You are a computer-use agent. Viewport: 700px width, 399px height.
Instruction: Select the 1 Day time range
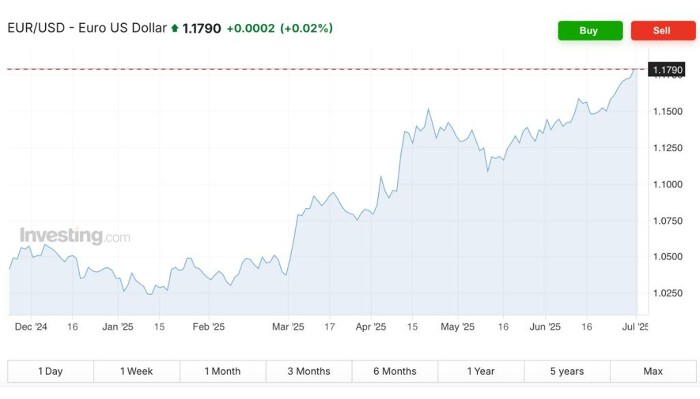[x=50, y=371]
